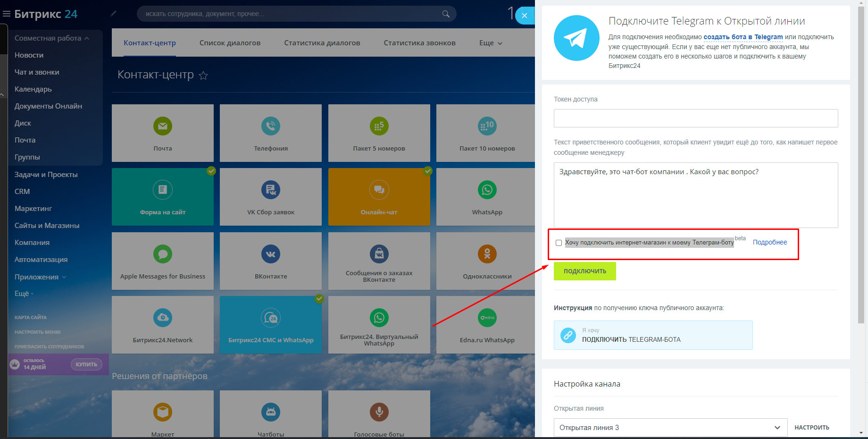Select the Пакет 10 номеров tile icon
The width and height of the screenshot is (868, 439).
click(x=487, y=126)
